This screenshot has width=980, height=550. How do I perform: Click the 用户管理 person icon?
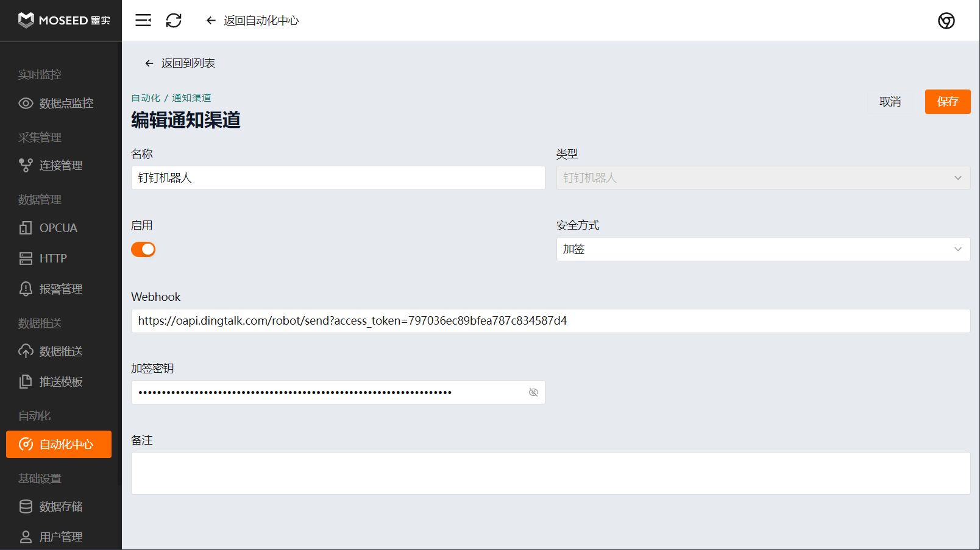26,537
